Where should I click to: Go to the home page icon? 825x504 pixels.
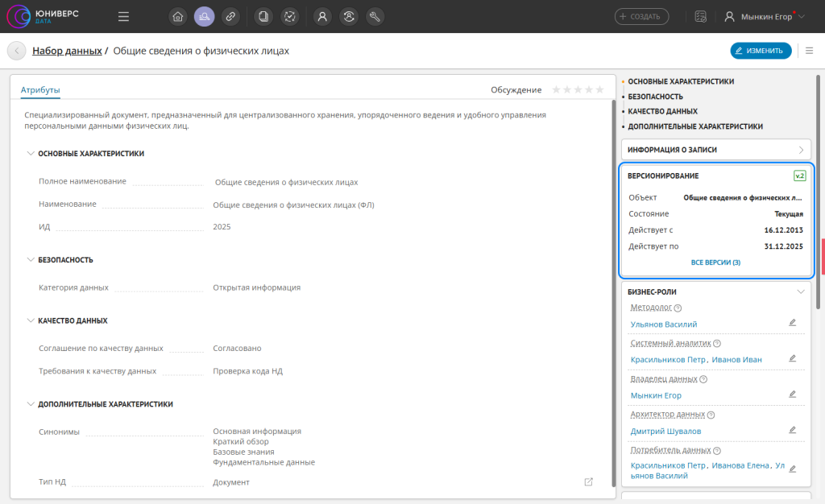click(178, 16)
